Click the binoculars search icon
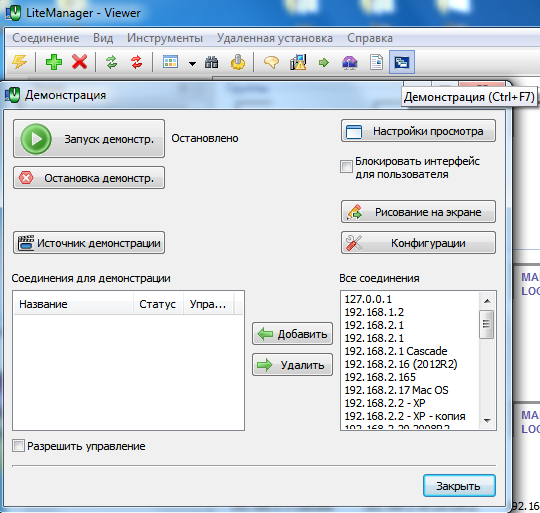The width and height of the screenshot is (540, 513). (211, 63)
